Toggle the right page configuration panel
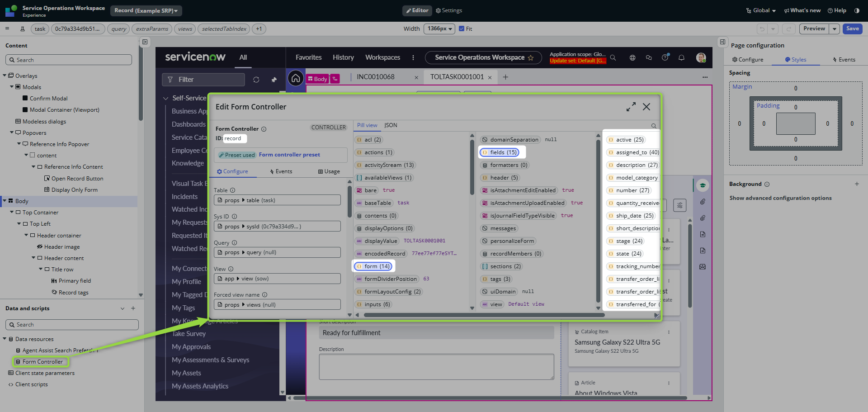868x412 pixels. click(722, 42)
